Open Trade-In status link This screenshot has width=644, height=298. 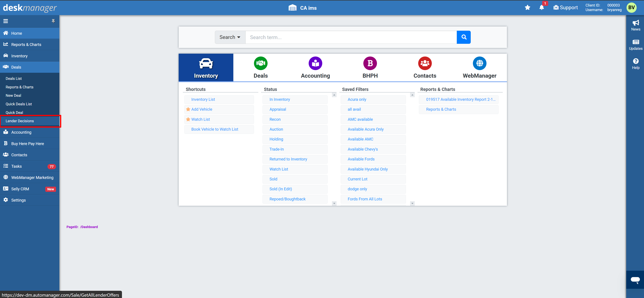pos(295,149)
